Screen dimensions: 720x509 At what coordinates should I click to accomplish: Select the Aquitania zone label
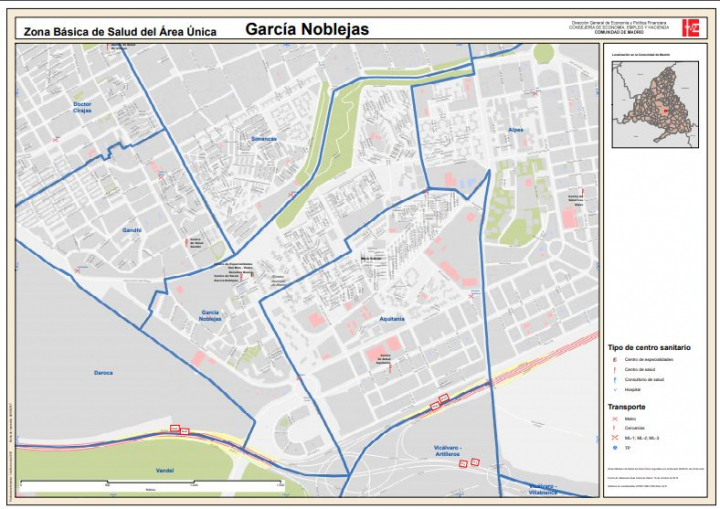tap(392, 318)
